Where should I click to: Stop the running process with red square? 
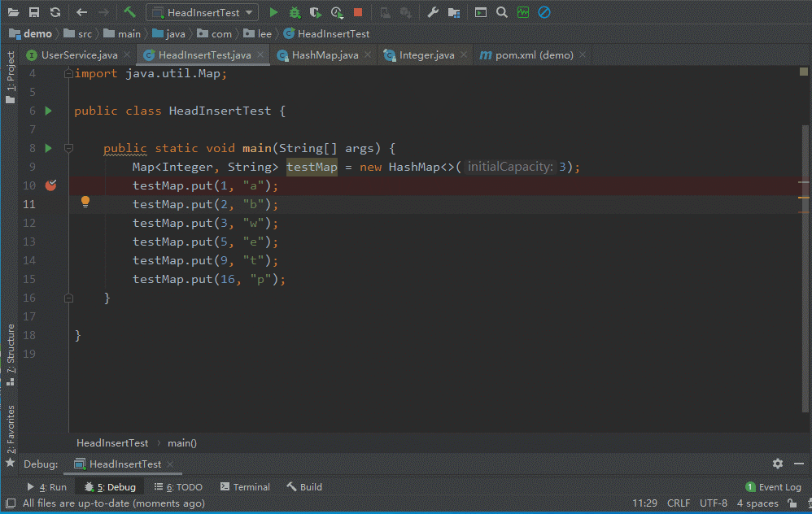click(x=358, y=12)
